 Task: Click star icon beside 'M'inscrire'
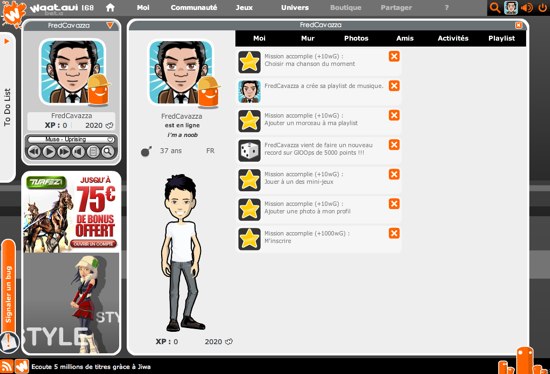[249, 239]
